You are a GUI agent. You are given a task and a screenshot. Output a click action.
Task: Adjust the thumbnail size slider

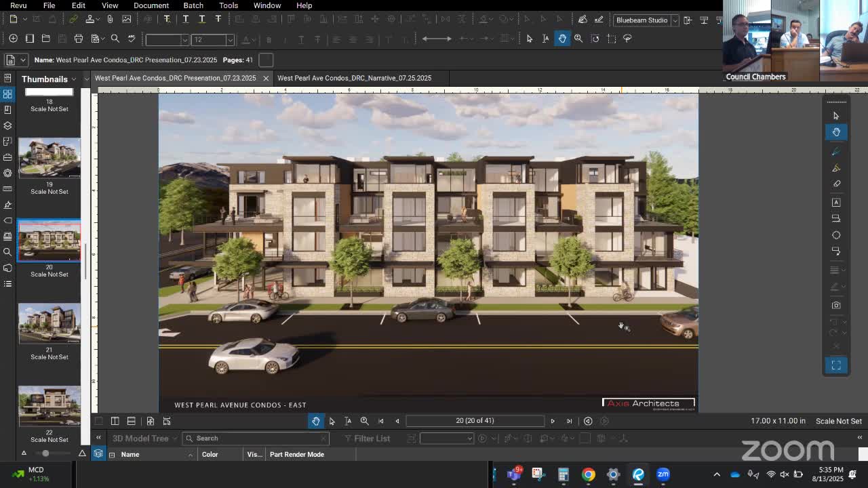pyautogui.click(x=45, y=453)
